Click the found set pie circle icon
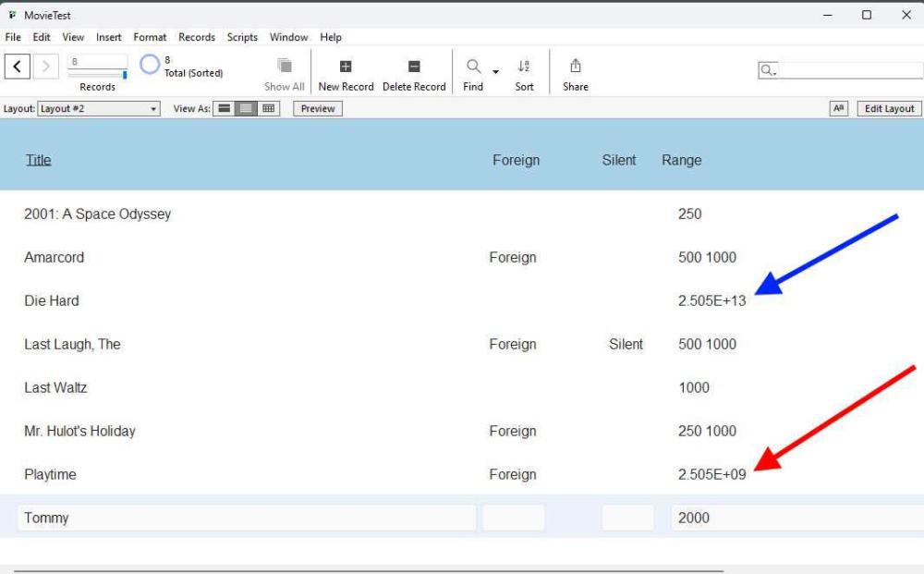924x574 pixels. pyautogui.click(x=150, y=65)
